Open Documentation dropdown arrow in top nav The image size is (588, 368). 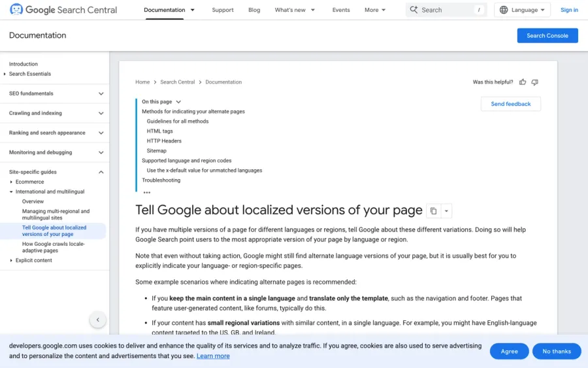[x=192, y=10]
